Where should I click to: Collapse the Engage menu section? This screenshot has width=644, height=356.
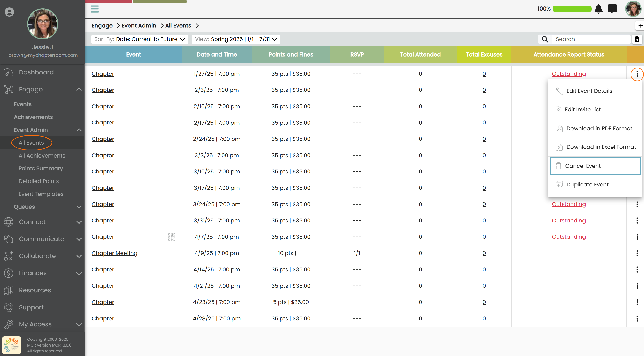(x=79, y=89)
